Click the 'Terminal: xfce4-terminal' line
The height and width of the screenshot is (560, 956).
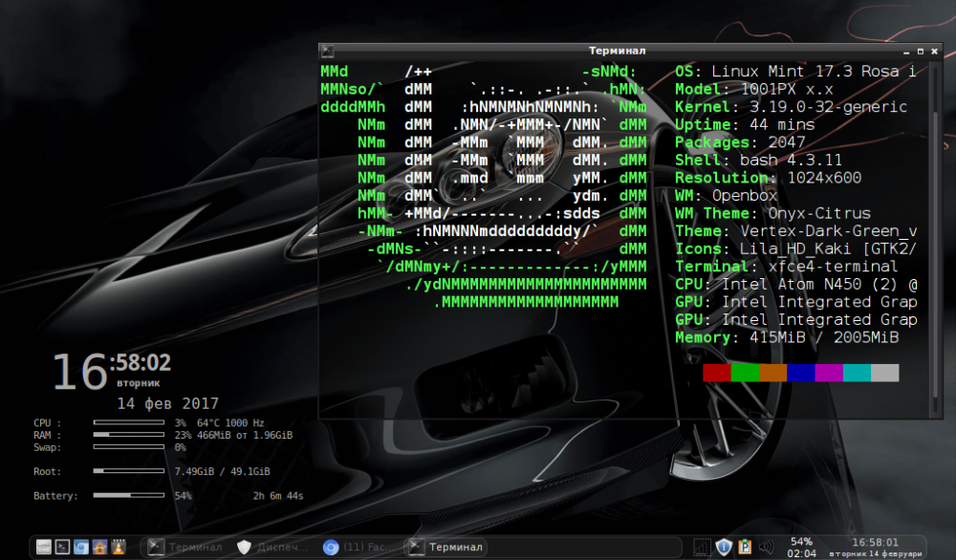coord(787,267)
